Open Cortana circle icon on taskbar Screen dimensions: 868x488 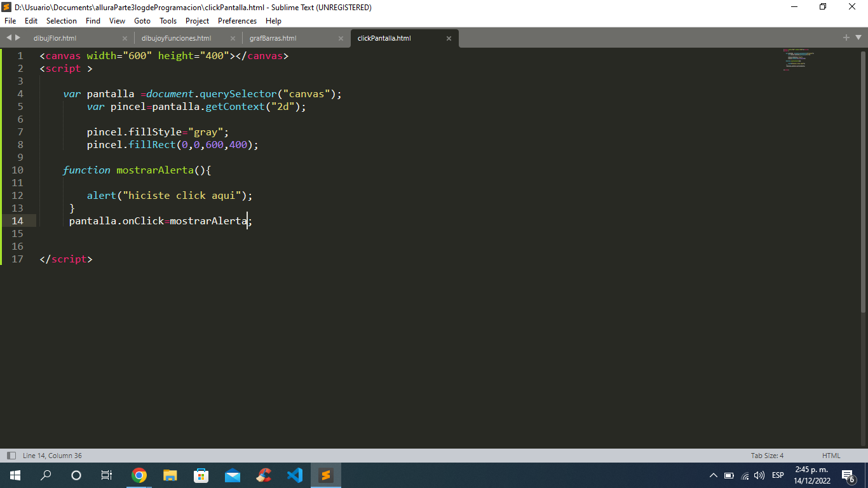pyautogui.click(x=76, y=475)
